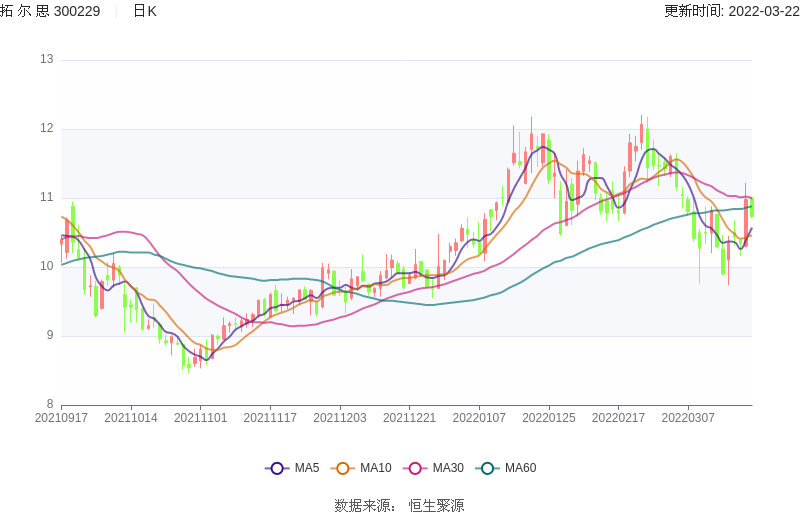This screenshot has width=800, height=517.
Task: Select the 20211203 x-axis date label
Action: coord(339,417)
